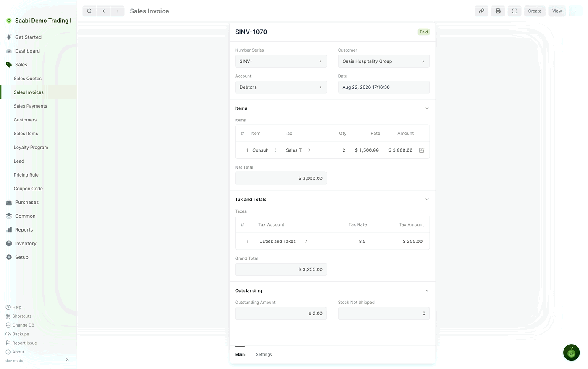Open the Report Issue link
This screenshot has height=369, width=588.
click(21, 343)
